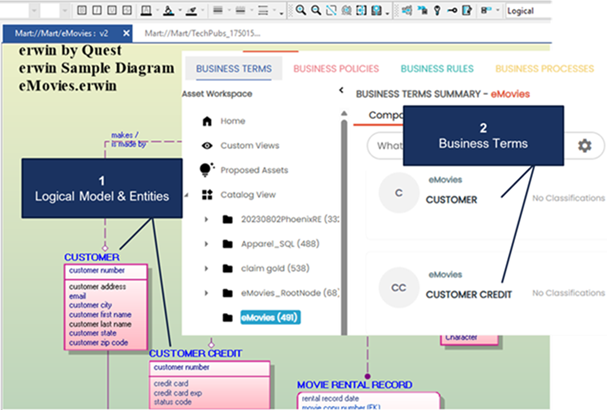This screenshot has width=607, height=410.
Task: Open the BUSINESS TERMS tab
Action: pyautogui.click(x=234, y=69)
